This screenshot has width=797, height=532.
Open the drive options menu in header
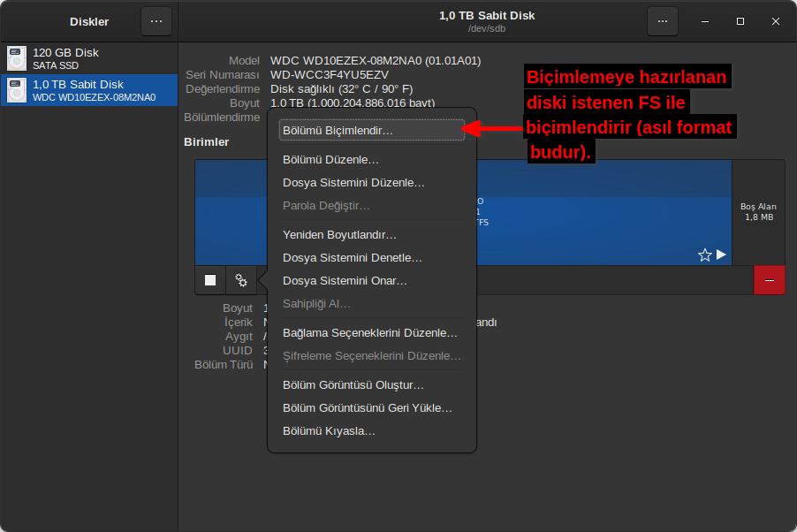pyautogui.click(x=663, y=21)
